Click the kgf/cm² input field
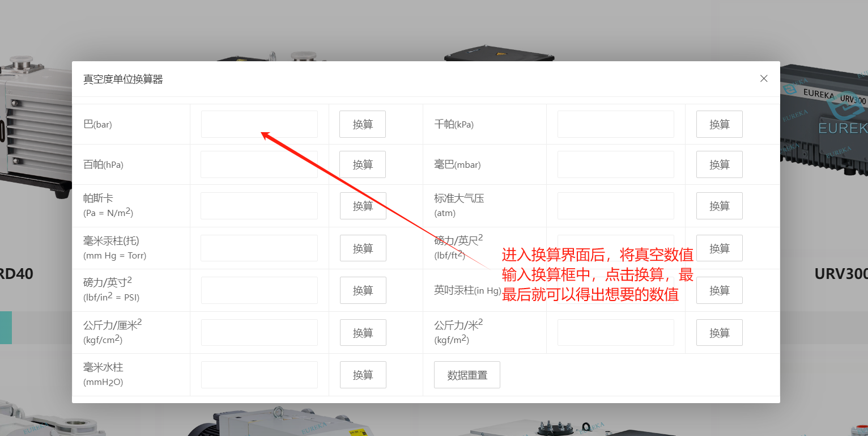 [259, 333]
